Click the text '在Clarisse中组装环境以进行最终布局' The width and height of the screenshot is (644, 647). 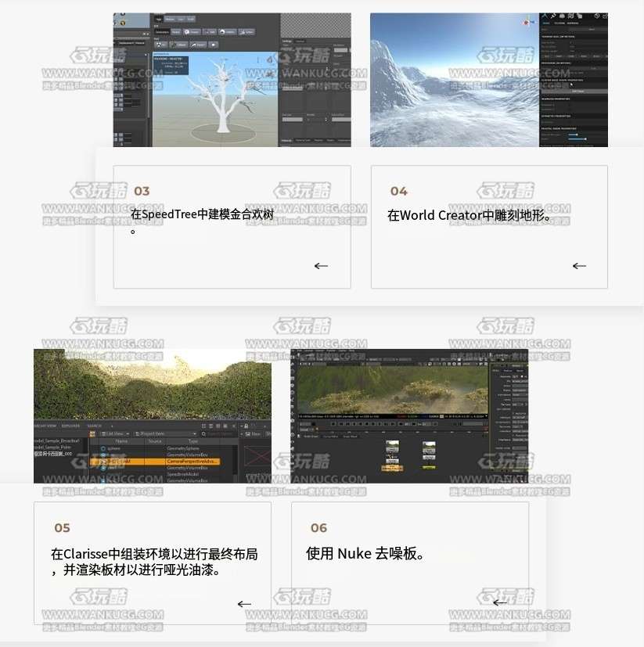point(154,554)
